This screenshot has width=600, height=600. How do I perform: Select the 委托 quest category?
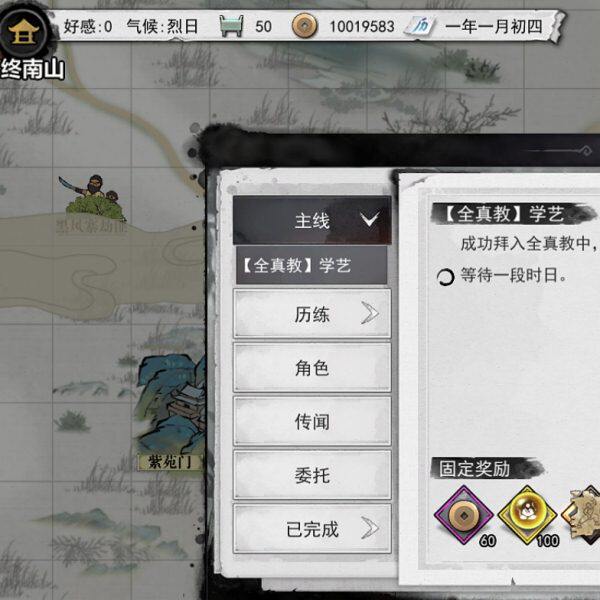pyautogui.click(x=312, y=475)
